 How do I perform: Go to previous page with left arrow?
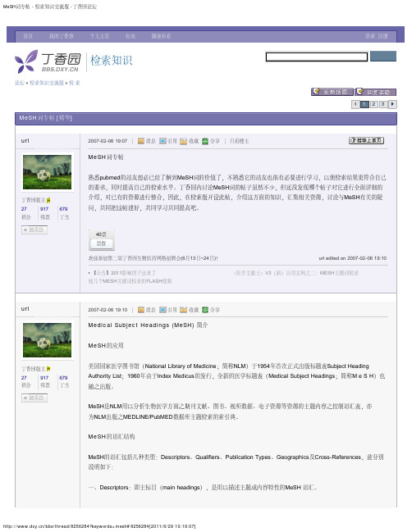tap(355, 104)
